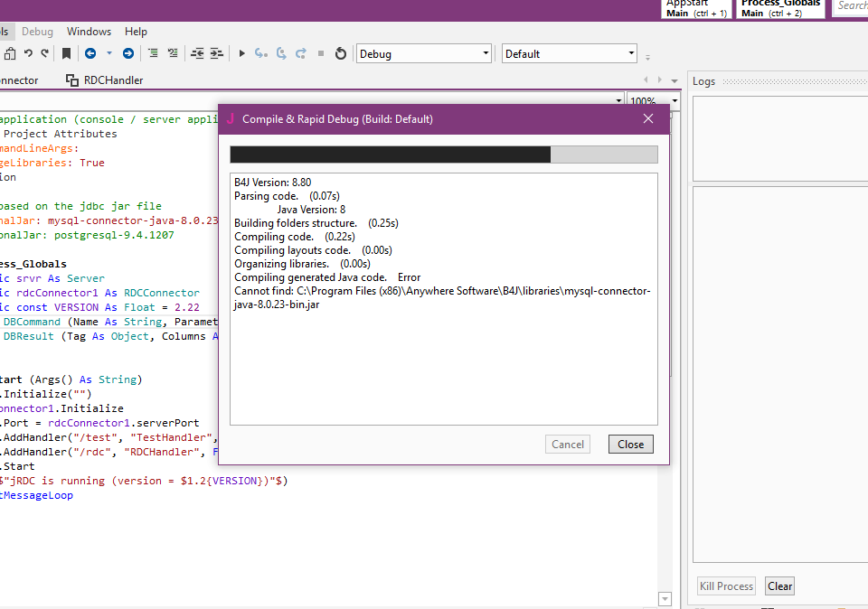Click the paste clipboard icon in toolbar
The height and width of the screenshot is (609, 868).
(9, 53)
